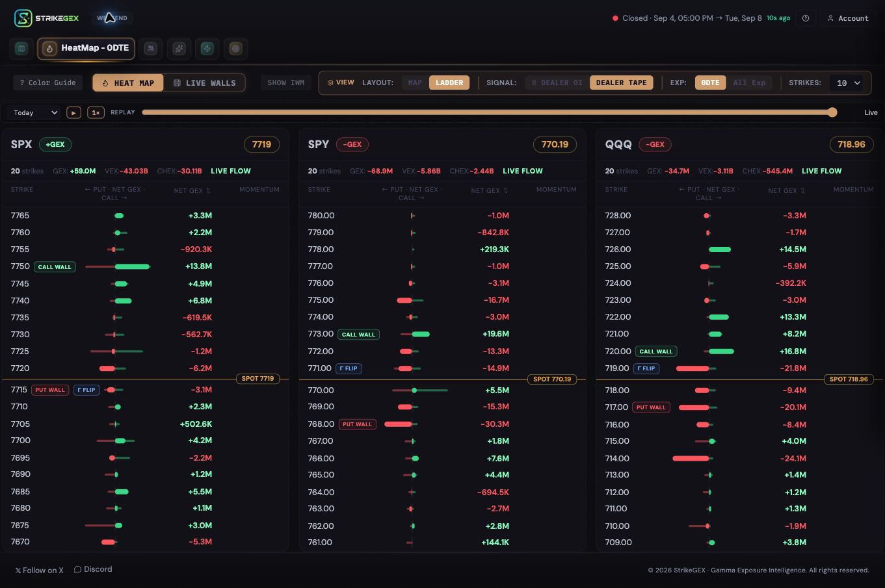Image resolution: width=885 pixels, height=588 pixels.
Task: Click the FLIP badge at QQQ 719.00
Action: tap(646, 368)
